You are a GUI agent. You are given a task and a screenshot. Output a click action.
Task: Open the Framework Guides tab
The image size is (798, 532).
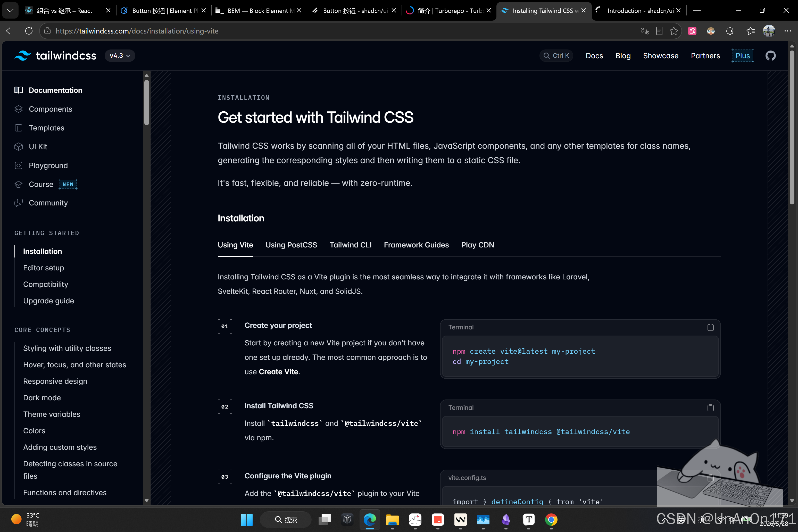click(x=416, y=245)
